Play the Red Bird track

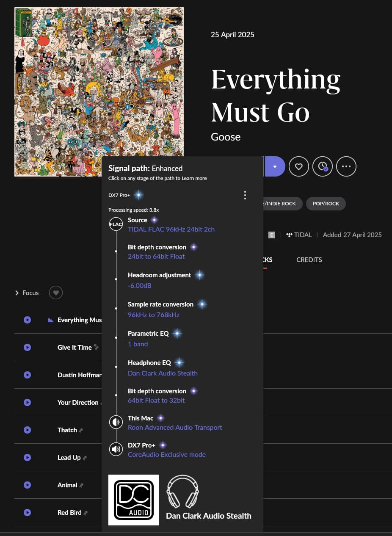tap(28, 513)
